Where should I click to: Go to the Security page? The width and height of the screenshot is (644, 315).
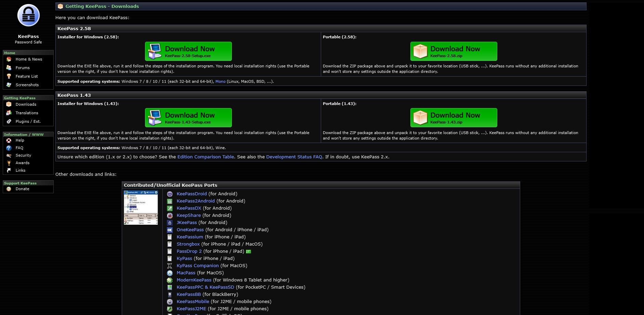23,155
